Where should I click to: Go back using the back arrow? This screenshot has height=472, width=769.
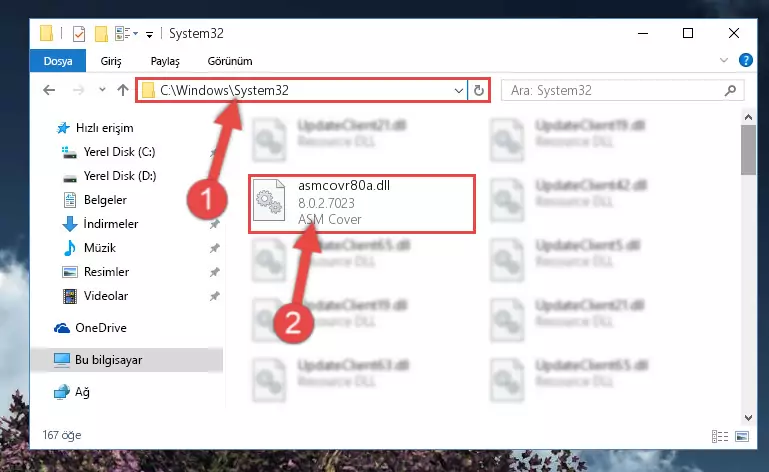[49, 90]
